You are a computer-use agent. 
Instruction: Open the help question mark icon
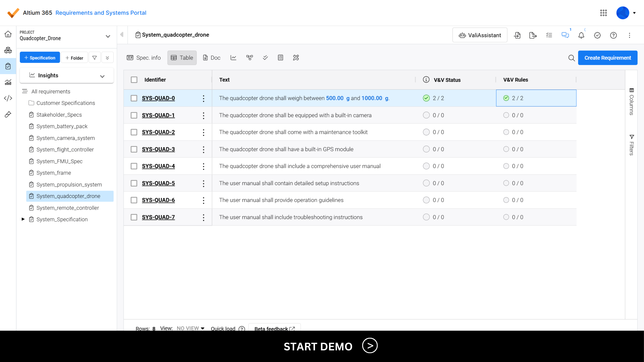tap(613, 35)
